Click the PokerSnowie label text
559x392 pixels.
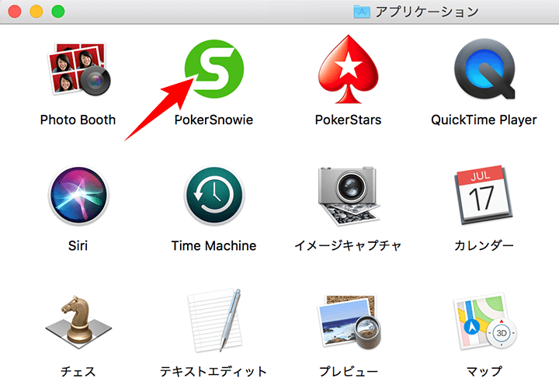(x=214, y=120)
